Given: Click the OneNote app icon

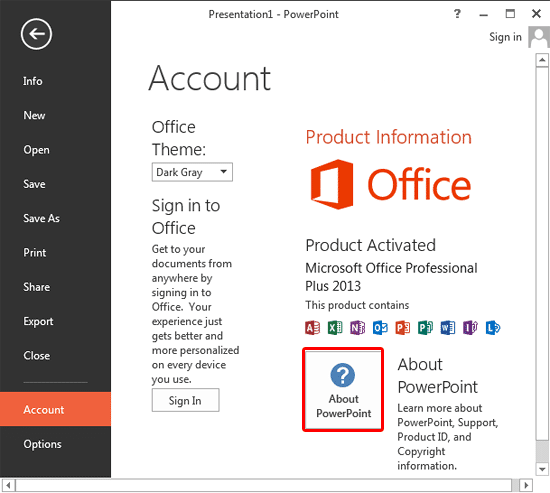Looking at the screenshot, I should (357, 328).
